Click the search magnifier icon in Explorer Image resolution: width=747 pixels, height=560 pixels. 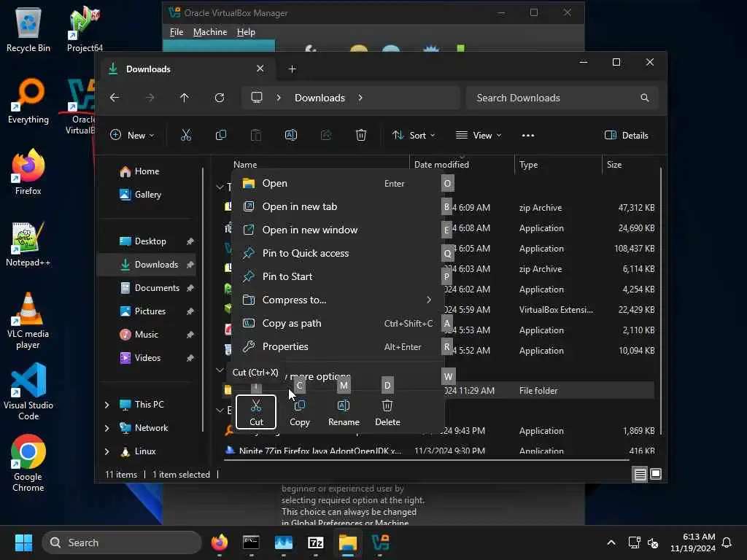[x=645, y=98]
